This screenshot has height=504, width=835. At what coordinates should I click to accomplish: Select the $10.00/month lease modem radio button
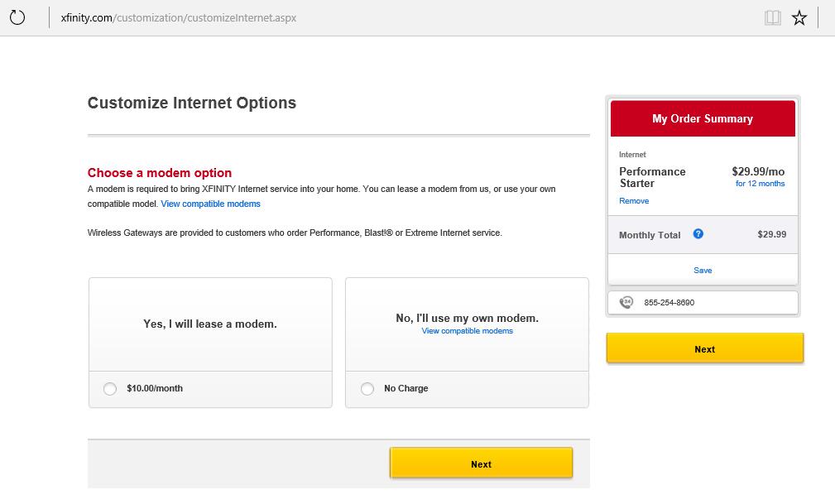[110, 389]
